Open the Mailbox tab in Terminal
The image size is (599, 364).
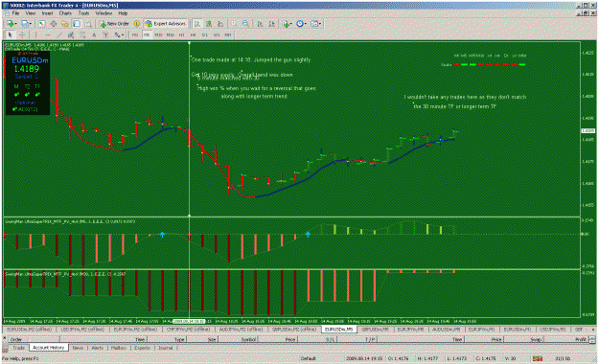click(119, 348)
